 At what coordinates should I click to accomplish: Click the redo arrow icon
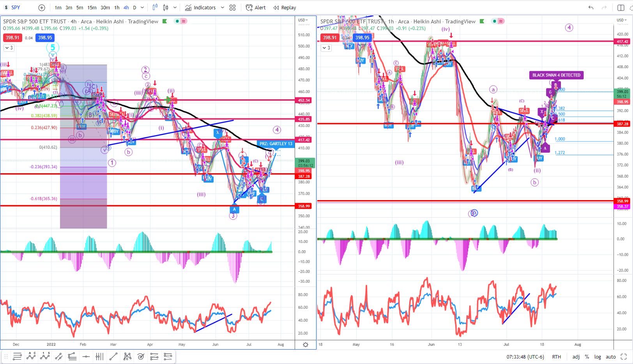coord(604,7)
